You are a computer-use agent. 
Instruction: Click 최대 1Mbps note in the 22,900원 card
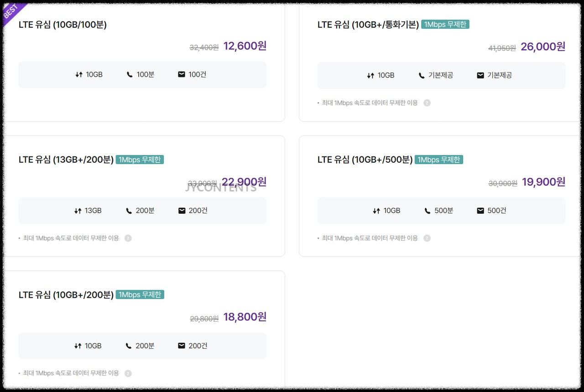point(71,238)
